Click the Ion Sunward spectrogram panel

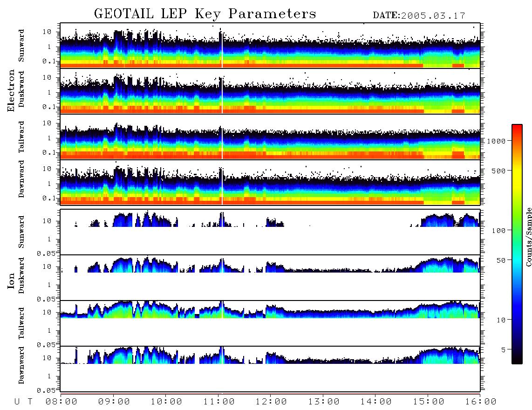tap(270, 232)
